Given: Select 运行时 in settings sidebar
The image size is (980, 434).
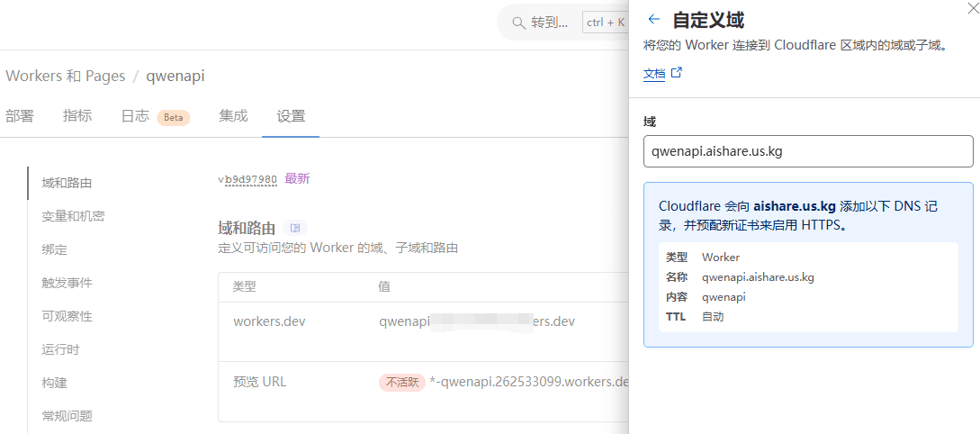Looking at the screenshot, I should [60, 349].
